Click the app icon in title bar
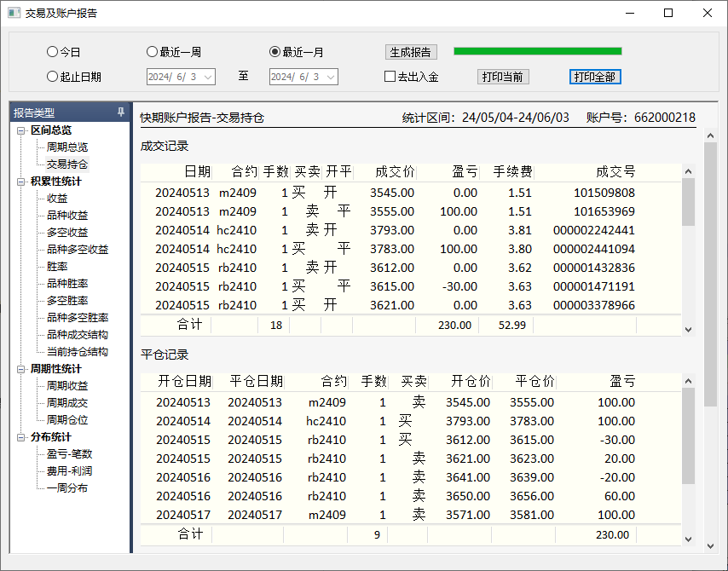Screen dimensions: 728x571 pyautogui.click(x=14, y=13)
